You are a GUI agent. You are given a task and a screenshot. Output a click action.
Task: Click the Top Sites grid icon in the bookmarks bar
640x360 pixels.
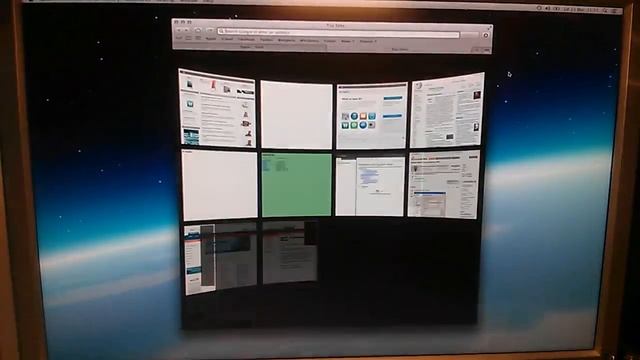(x=198, y=38)
